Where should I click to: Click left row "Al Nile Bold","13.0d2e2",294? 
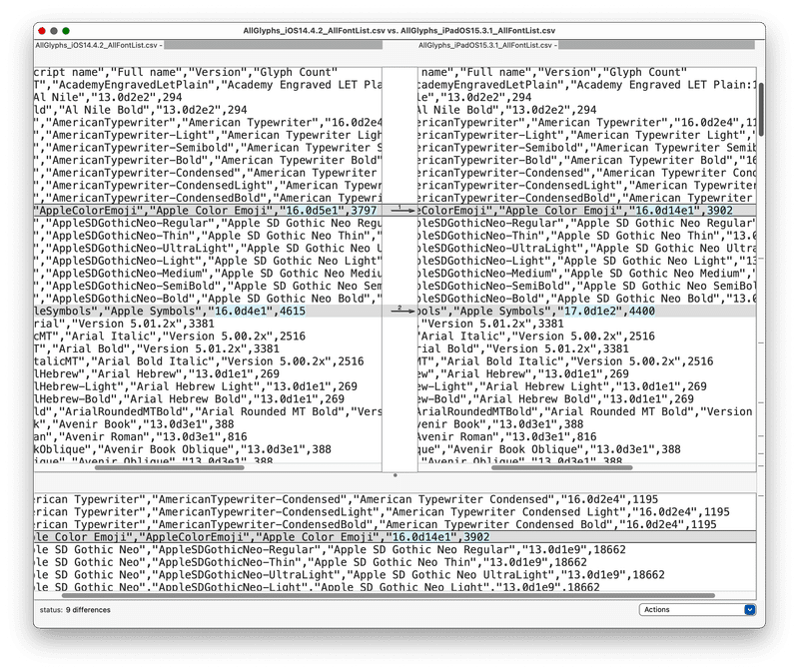point(208,110)
